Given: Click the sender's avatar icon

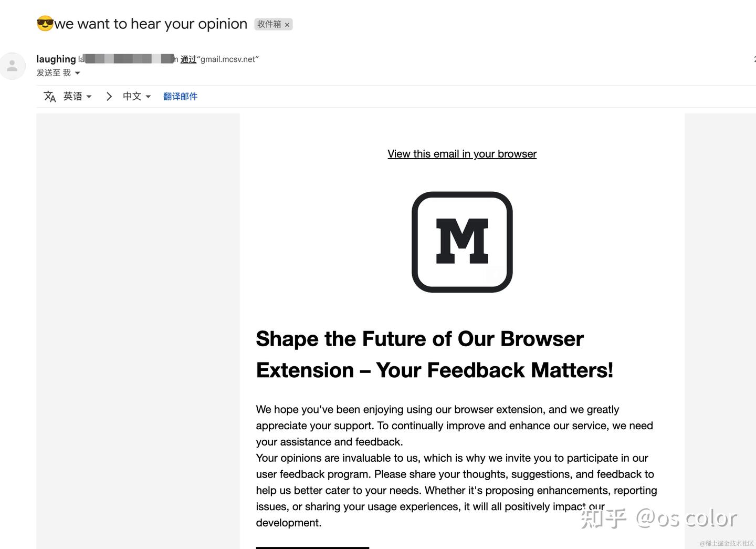Looking at the screenshot, I should [x=12, y=66].
